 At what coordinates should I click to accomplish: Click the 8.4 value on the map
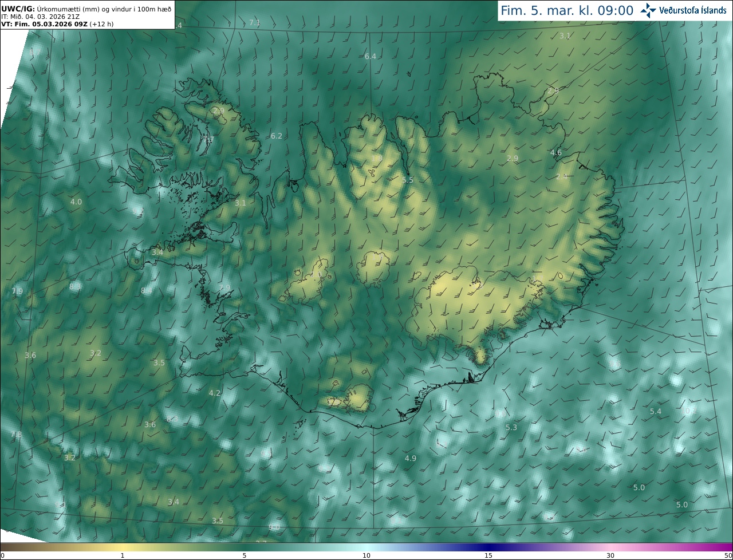coord(147,291)
